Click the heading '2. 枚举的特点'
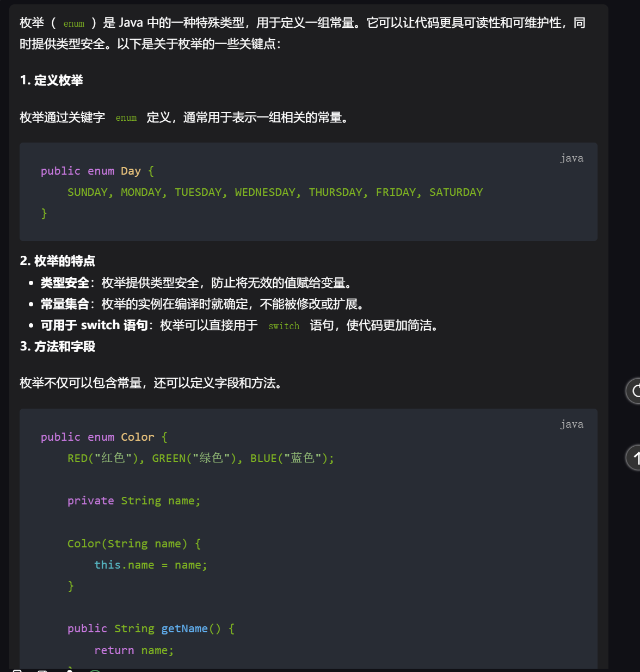Screen dimensions: 640x672 (57, 261)
